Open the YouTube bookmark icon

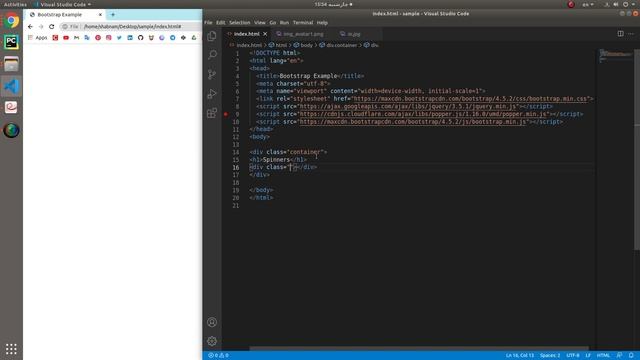tap(66, 38)
